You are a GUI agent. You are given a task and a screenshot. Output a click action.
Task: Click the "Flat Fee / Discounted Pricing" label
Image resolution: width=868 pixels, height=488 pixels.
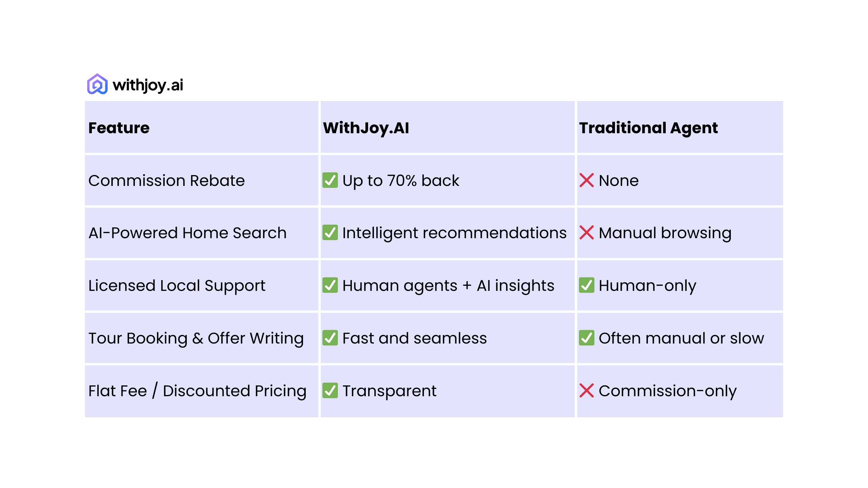click(197, 391)
